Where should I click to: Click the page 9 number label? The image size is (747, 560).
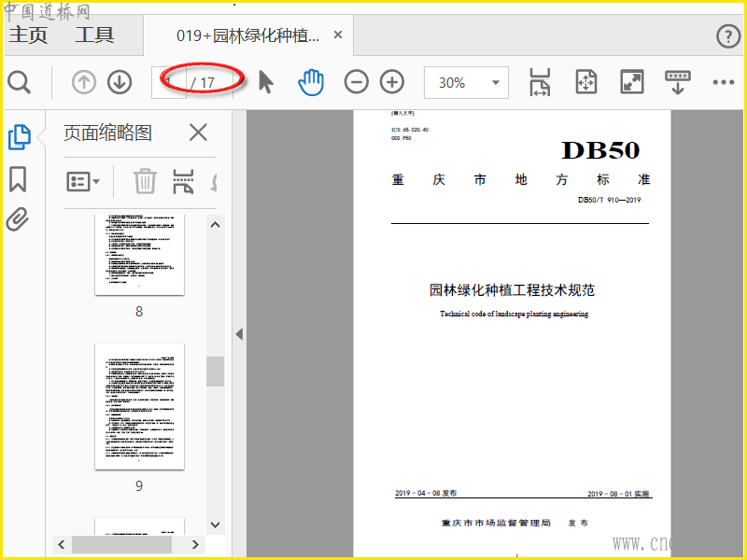(x=139, y=485)
